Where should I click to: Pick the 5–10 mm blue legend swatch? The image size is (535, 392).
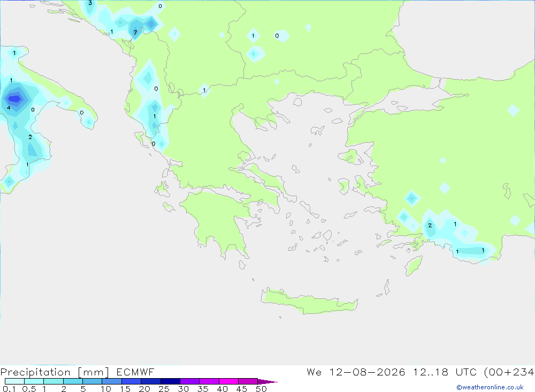tap(92, 381)
